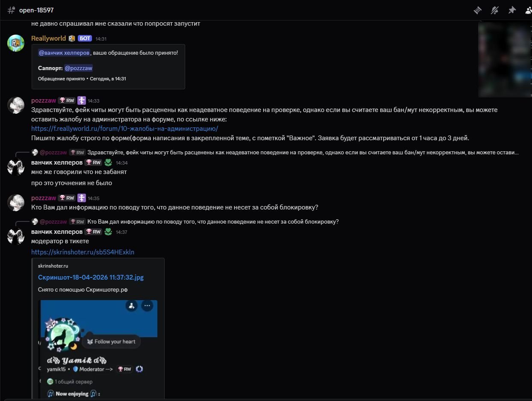This screenshot has height=401, width=532.
Task: Click the green leaf role icon by ванчик хелперов at 14:34
Action: coord(108,162)
